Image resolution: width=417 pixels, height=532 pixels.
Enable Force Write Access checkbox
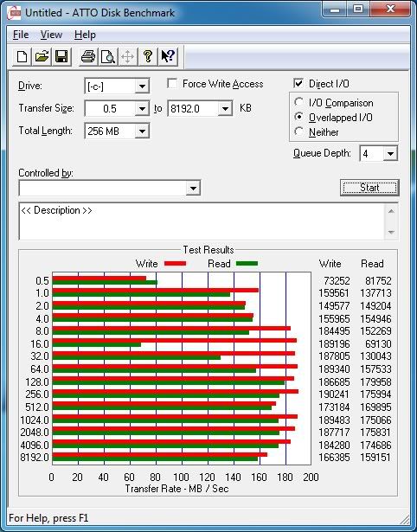point(172,83)
